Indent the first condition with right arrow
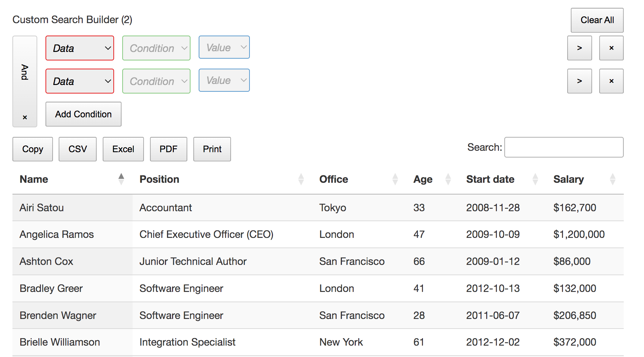 (x=579, y=48)
